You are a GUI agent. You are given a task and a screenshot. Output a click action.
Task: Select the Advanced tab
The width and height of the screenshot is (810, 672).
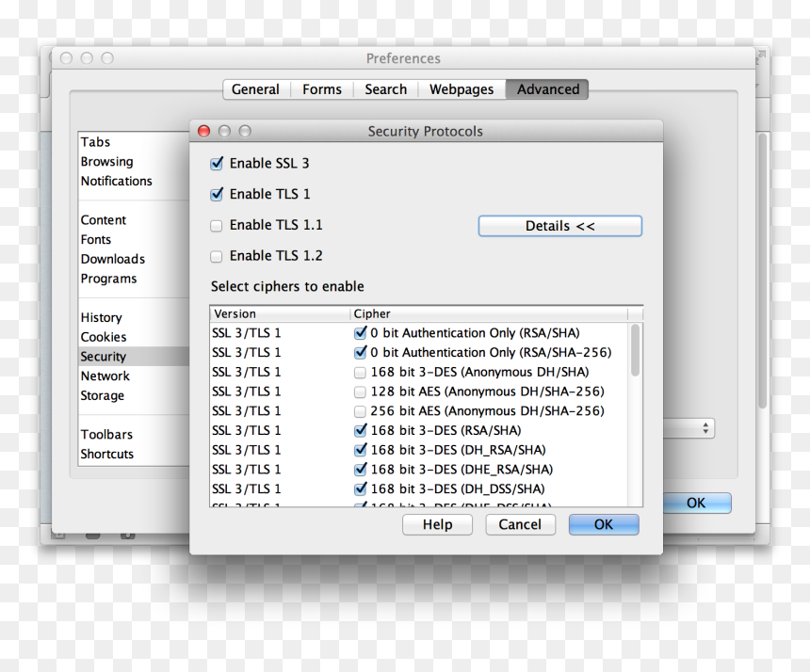pos(547,89)
